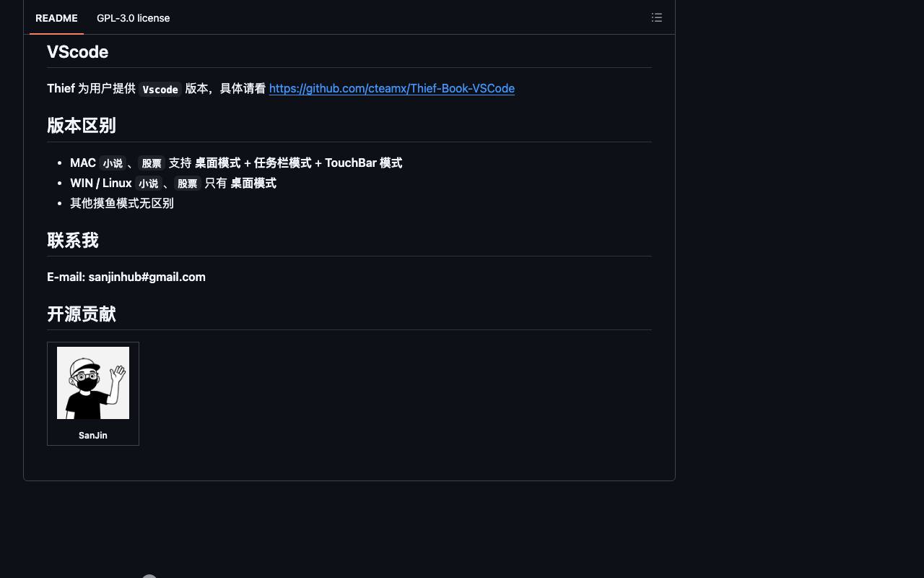Click the 版本区别 heading
The width and height of the screenshot is (924, 578).
[82, 126]
